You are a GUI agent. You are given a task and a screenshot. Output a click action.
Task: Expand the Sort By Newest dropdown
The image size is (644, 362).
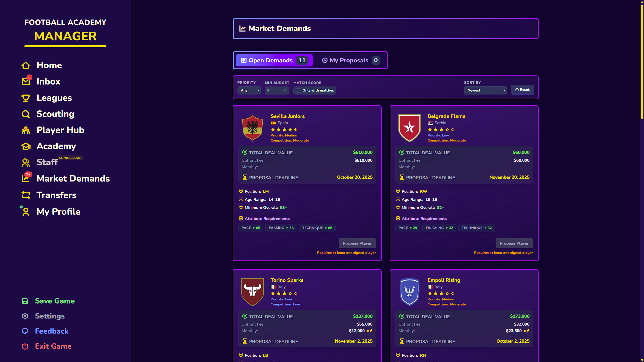tap(485, 90)
